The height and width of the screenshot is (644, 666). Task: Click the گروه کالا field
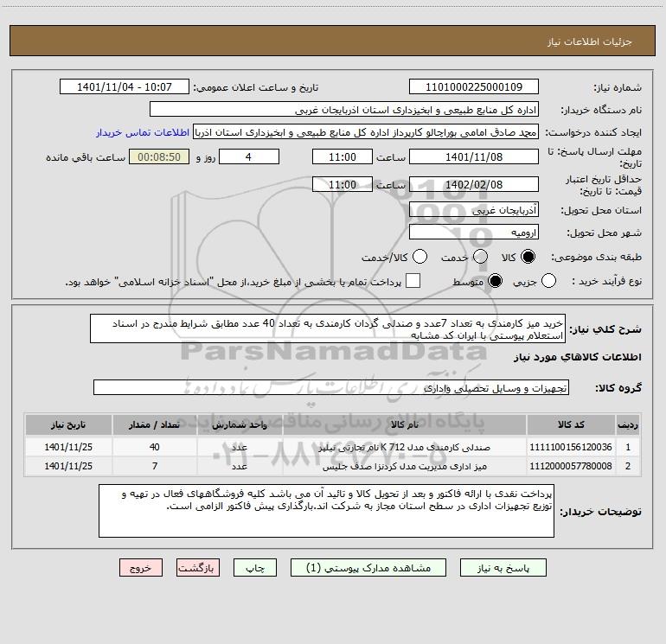(x=331, y=387)
